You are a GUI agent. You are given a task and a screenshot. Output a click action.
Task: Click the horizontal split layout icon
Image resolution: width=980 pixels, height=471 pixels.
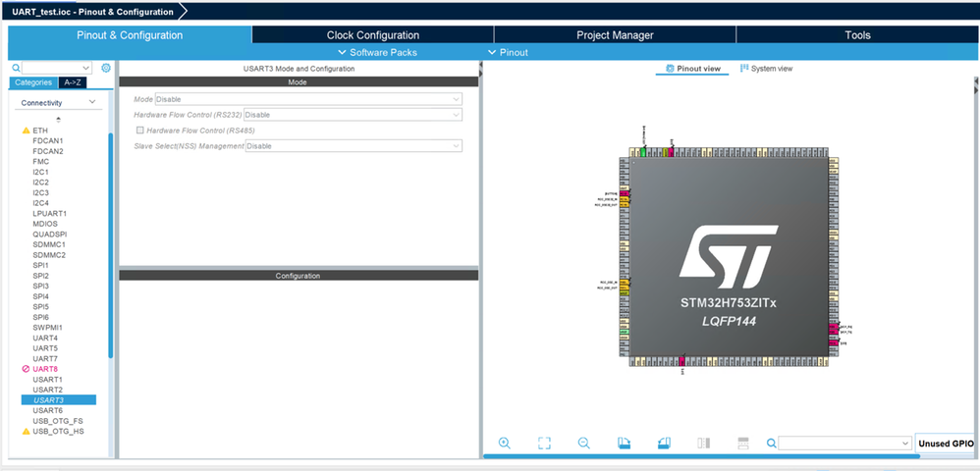pos(743,443)
